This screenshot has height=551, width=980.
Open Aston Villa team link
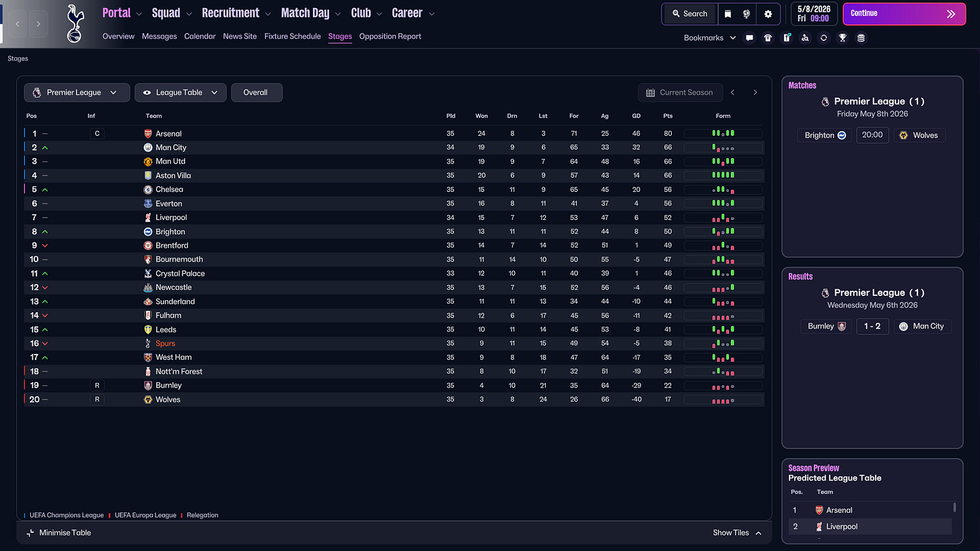point(173,176)
